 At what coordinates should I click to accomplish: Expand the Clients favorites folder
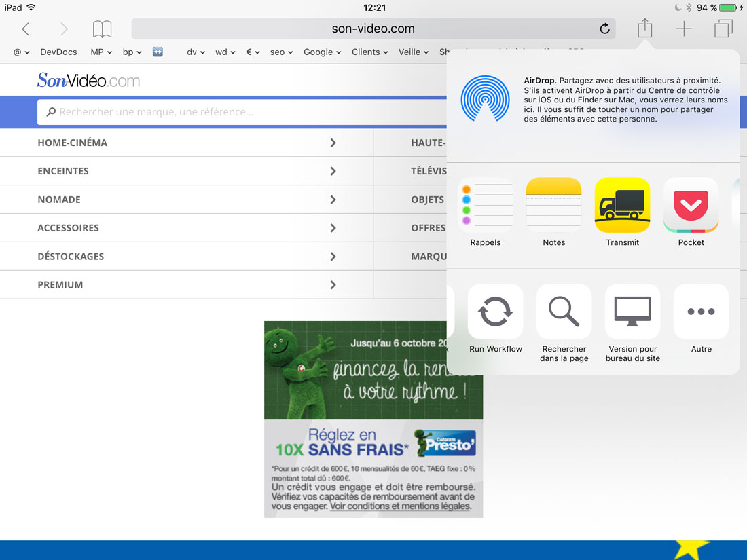[369, 52]
